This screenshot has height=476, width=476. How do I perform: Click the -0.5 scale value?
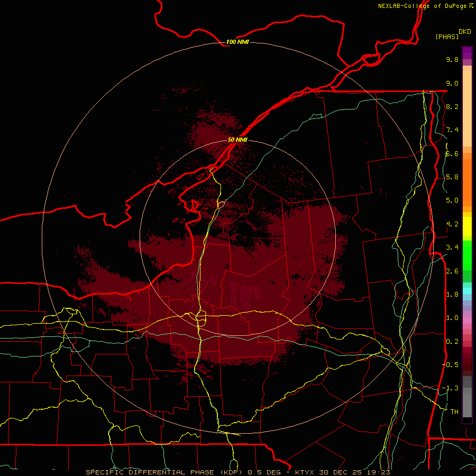click(450, 365)
